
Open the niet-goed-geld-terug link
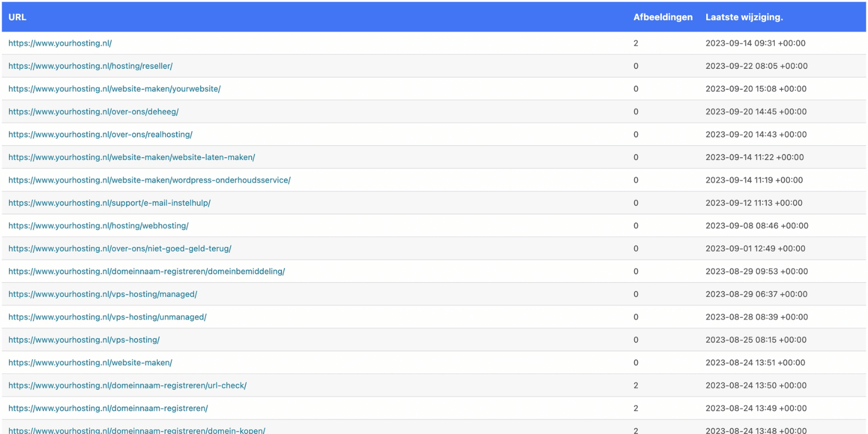click(x=120, y=248)
